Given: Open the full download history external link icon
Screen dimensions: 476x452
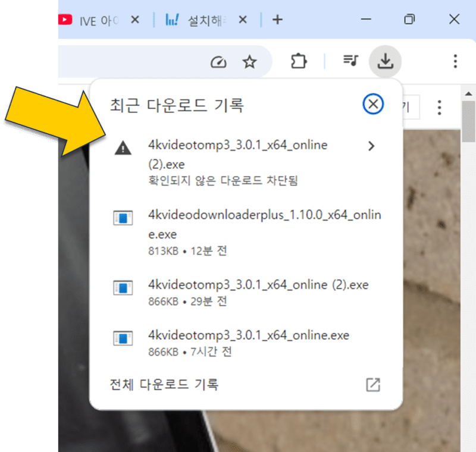Looking at the screenshot, I should [373, 385].
